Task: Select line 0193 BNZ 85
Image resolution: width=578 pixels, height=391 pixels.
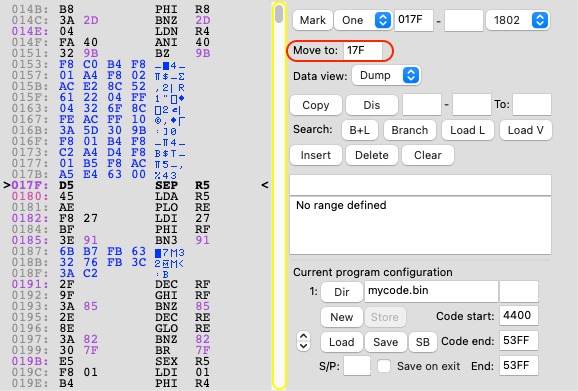Action: point(111,306)
